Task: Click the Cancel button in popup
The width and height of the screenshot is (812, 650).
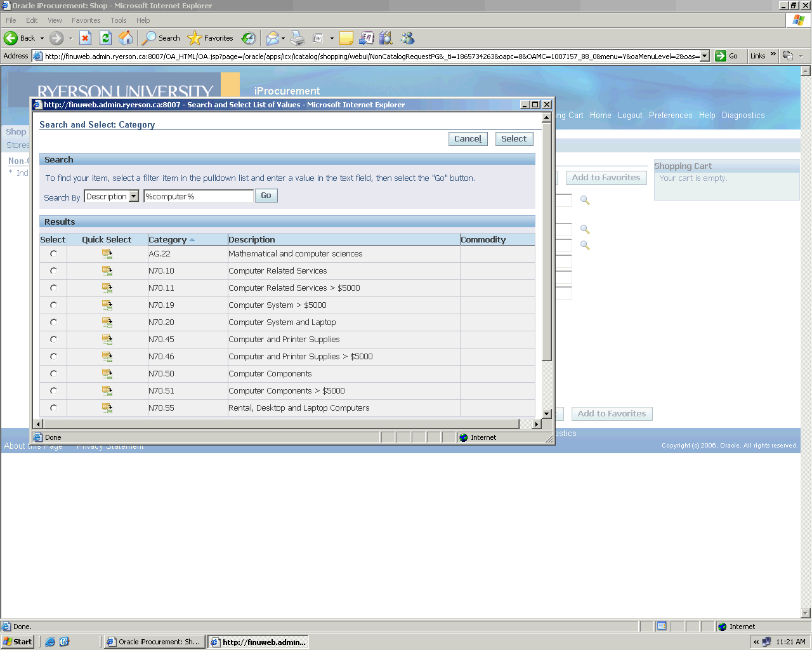Action: coord(468,139)
